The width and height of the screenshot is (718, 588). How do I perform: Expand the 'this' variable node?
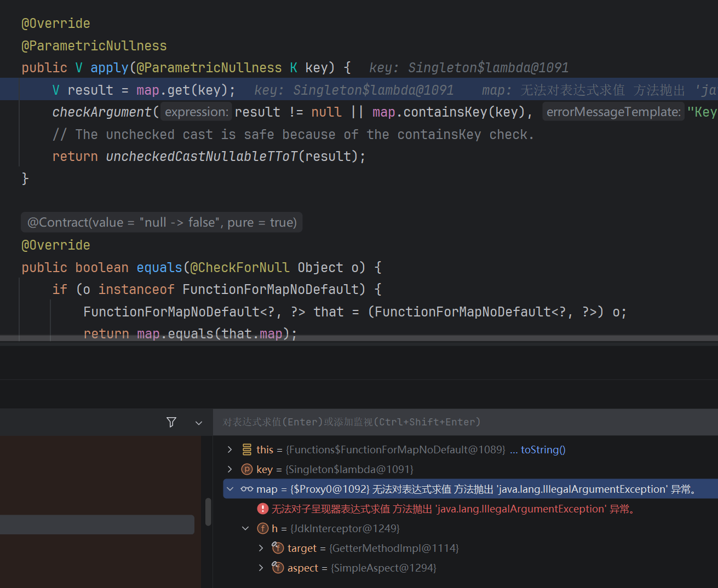click(230, 449)
